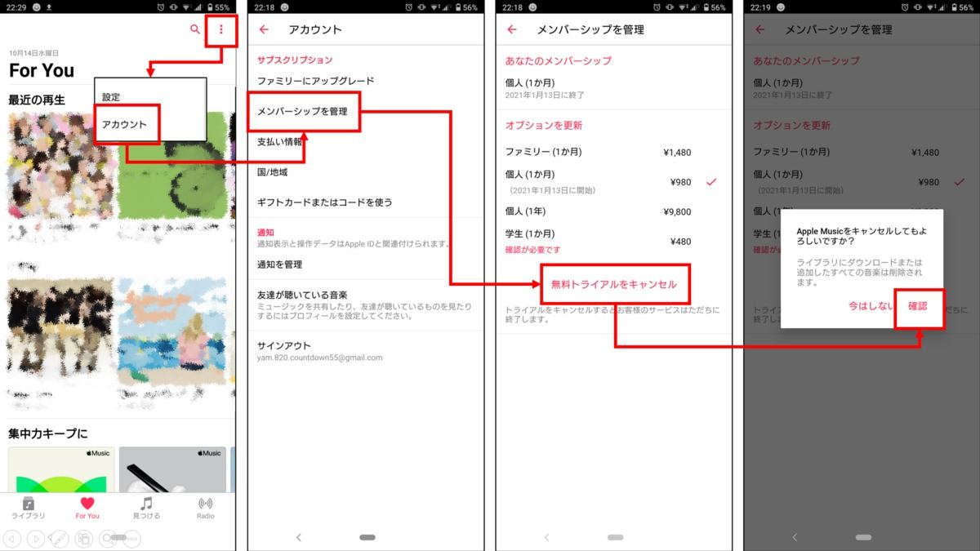Open the three-dot overflow menu
Viewport: 980px width, 551px height.
point(220,29)
